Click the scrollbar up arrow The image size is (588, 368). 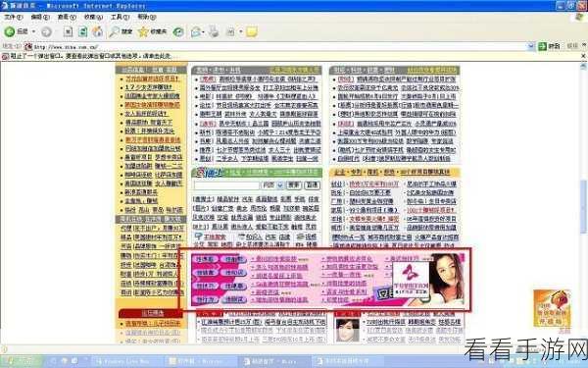[x=583, y=66]
